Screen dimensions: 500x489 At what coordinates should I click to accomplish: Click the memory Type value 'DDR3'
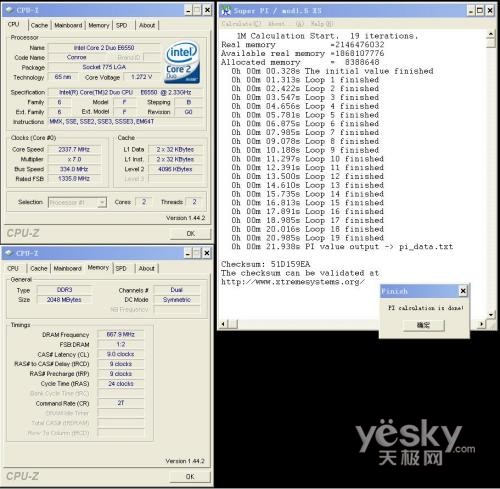64,290
